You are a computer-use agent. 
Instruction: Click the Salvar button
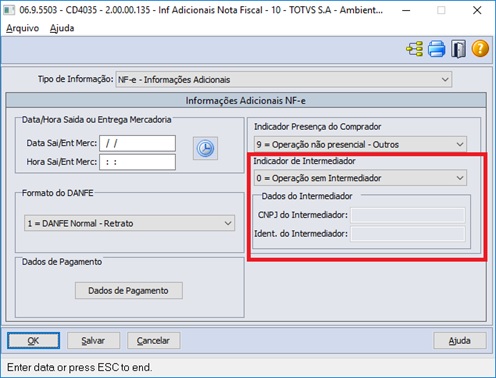93,341
